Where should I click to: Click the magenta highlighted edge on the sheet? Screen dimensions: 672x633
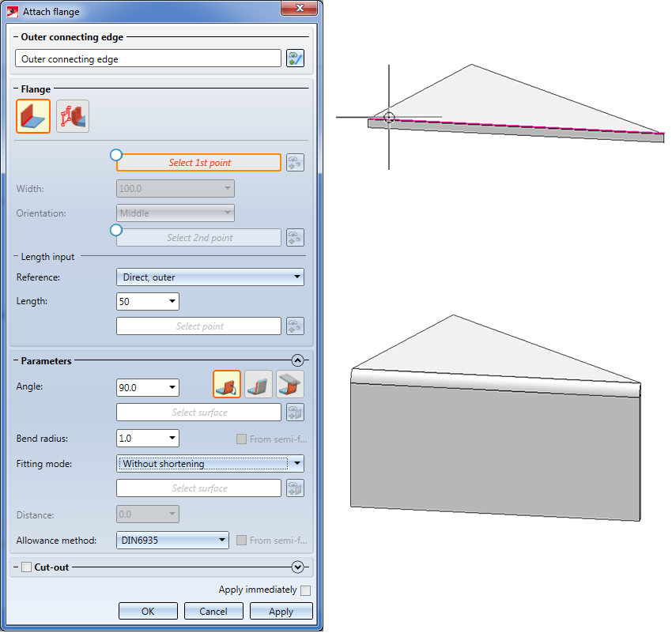point(516,126)
